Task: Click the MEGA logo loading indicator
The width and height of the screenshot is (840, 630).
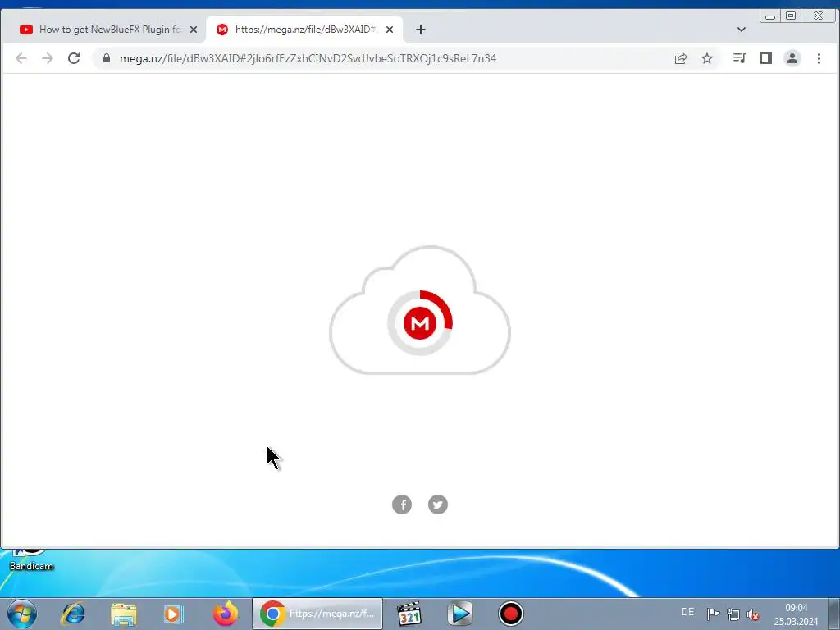Action: pyautogui.click(x=420, y=323)
